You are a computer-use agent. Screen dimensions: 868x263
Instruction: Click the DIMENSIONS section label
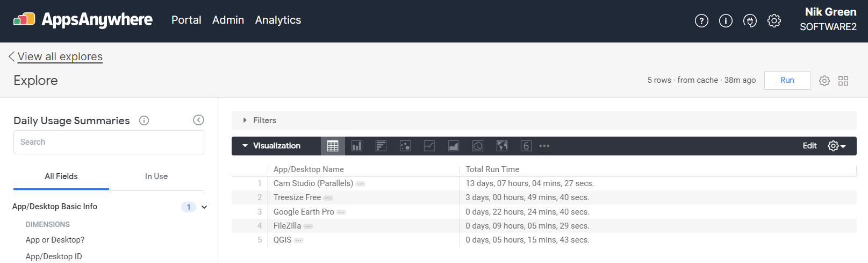(47, 224)
